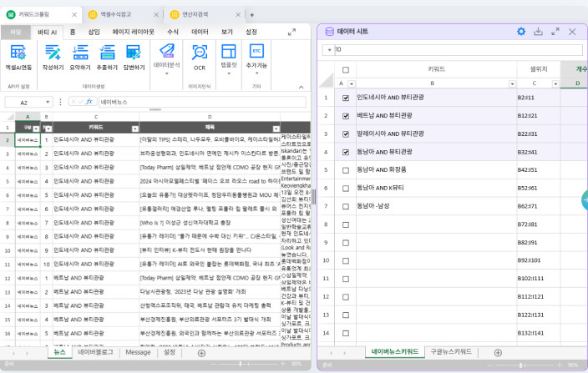The width and height of the screenshot is (588, 373).
Task: Add a new sheet in left workbook
Action: coord(201,353)
